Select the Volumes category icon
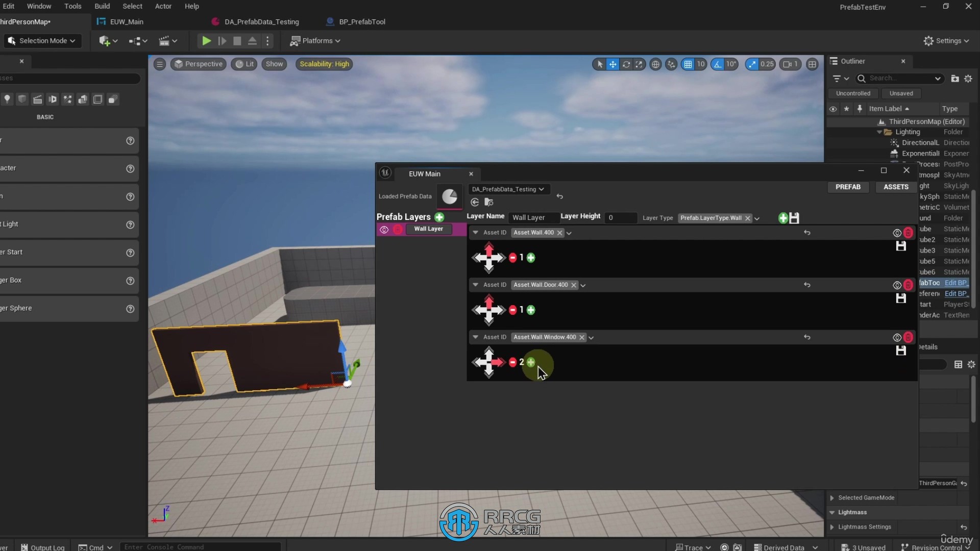Image resolution: width=980 pixels, height=551 pixels. (x=98, y=99)
